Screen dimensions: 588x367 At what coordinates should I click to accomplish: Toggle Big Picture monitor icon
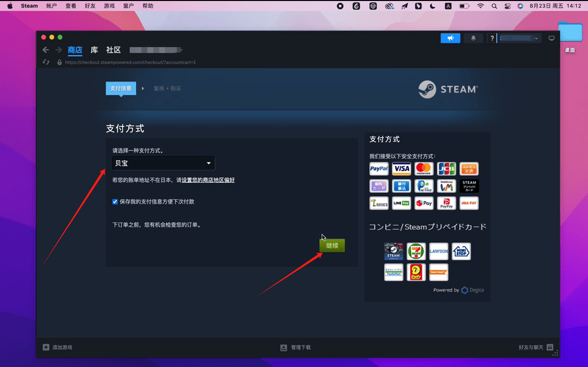pyautogui.click(x=551, y=38)
